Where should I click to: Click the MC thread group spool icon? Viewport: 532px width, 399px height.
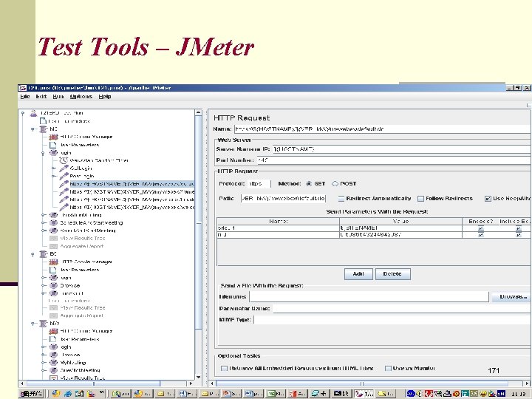click(44, 129)
